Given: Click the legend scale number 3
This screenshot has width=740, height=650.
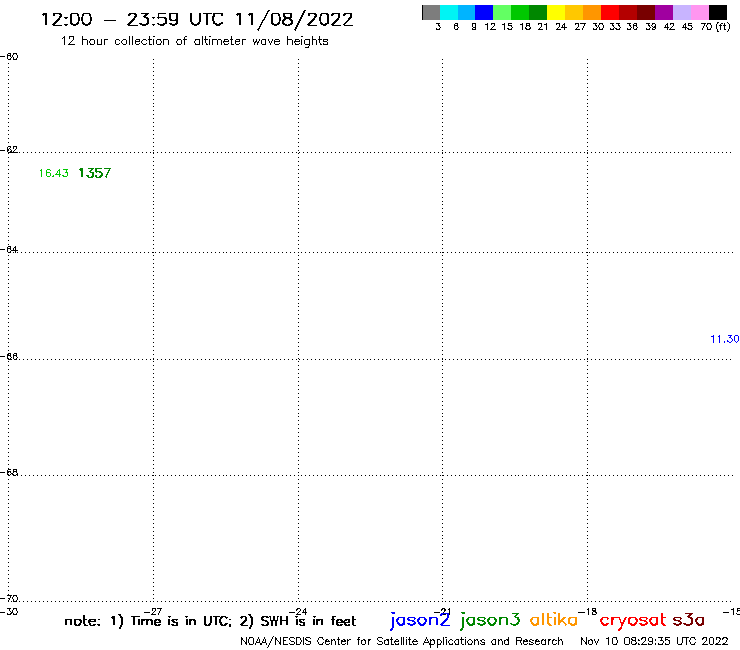Looking at the screenshot, I should (x=438, y=27).
